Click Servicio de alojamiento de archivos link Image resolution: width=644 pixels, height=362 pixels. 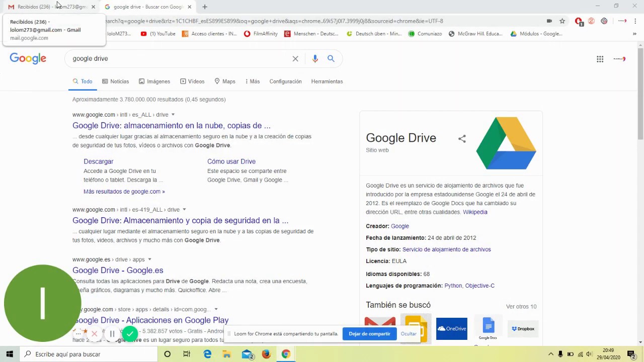click(447, 249)
